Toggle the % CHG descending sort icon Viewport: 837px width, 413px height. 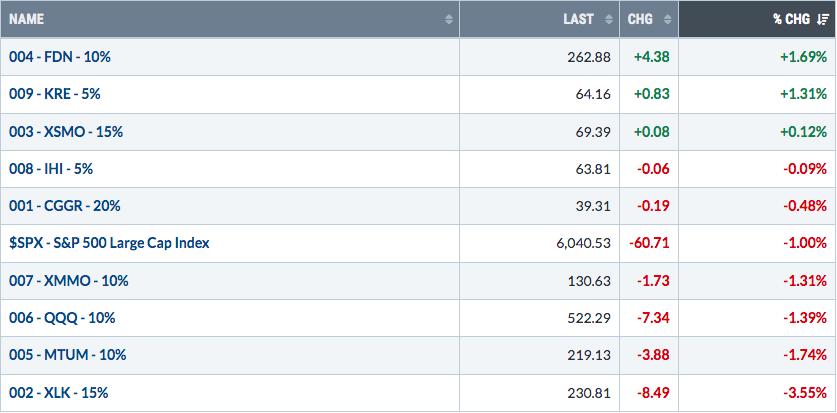(822, 19)
